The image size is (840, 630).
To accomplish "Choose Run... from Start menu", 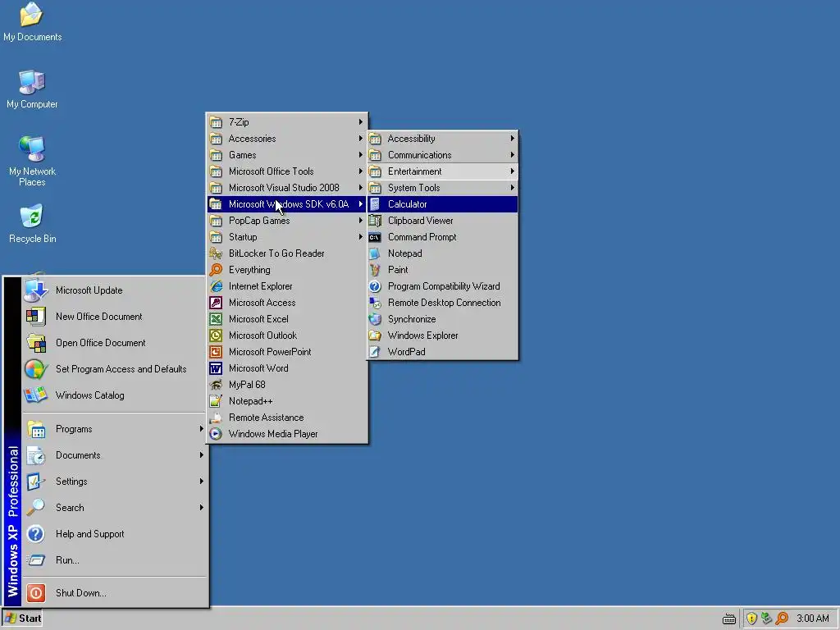I will coord(114,559).
